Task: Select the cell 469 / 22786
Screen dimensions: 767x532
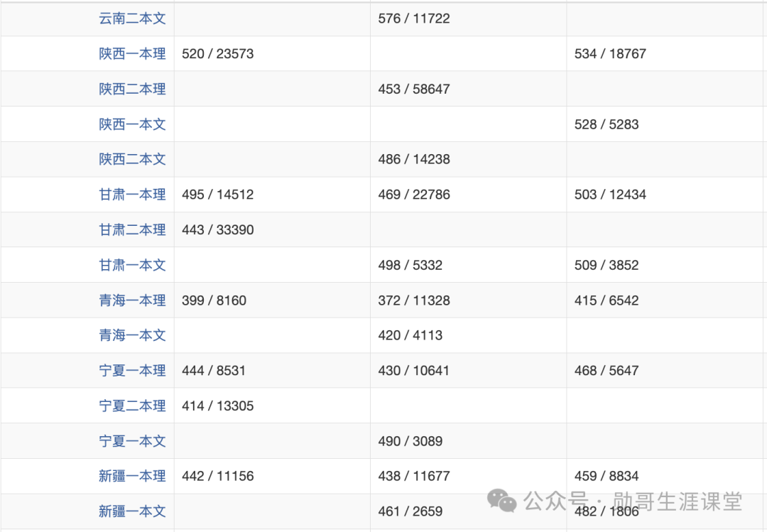Action: (468, 195)
